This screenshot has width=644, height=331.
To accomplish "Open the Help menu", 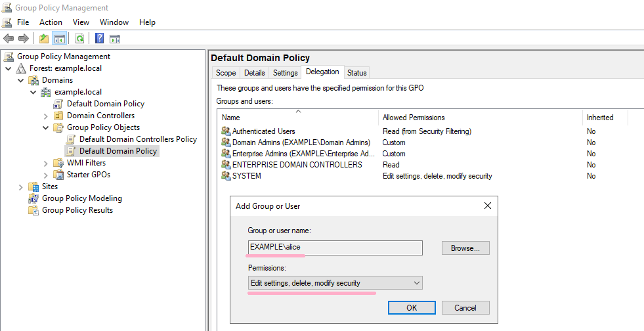I will click(147, 22).
